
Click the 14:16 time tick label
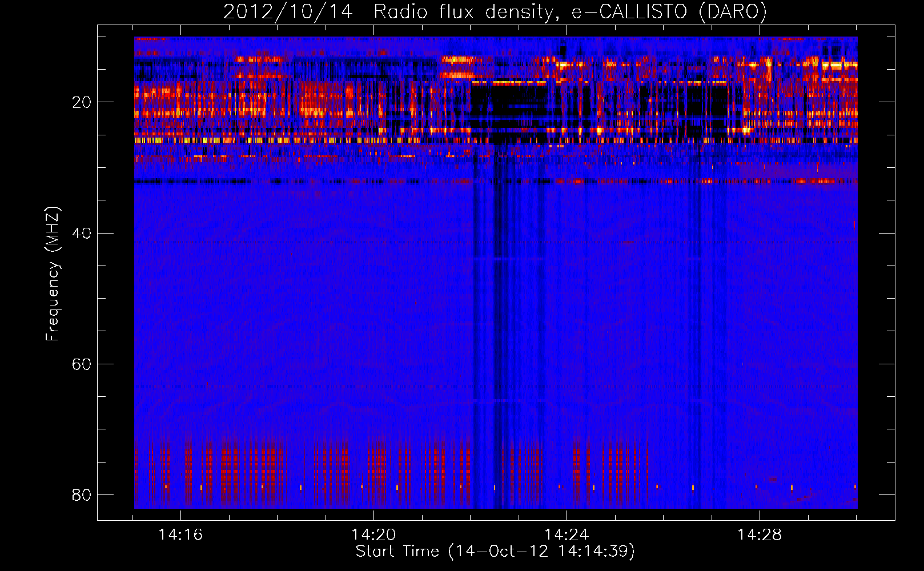pyautogui.click(x=180, y=535)
